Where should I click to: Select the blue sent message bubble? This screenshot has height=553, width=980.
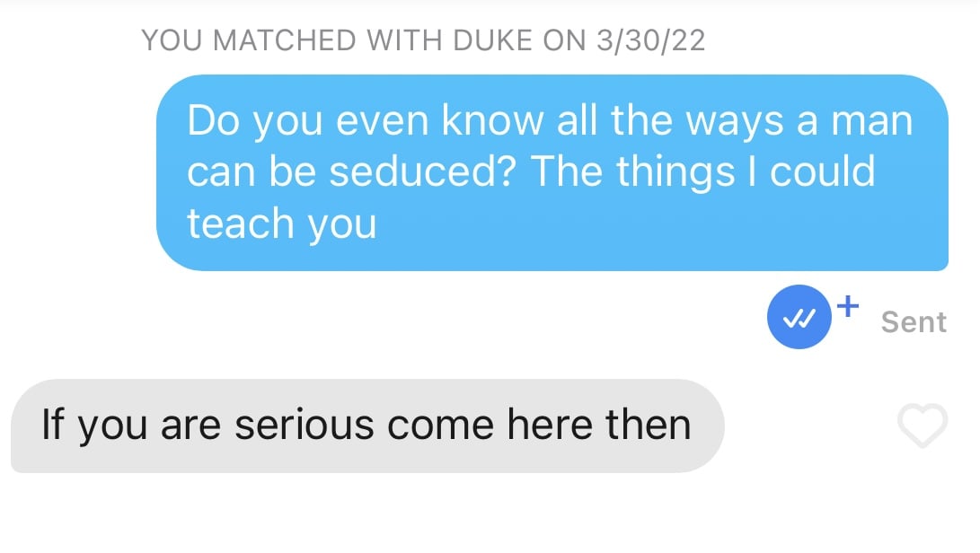[x=552, y=172]
